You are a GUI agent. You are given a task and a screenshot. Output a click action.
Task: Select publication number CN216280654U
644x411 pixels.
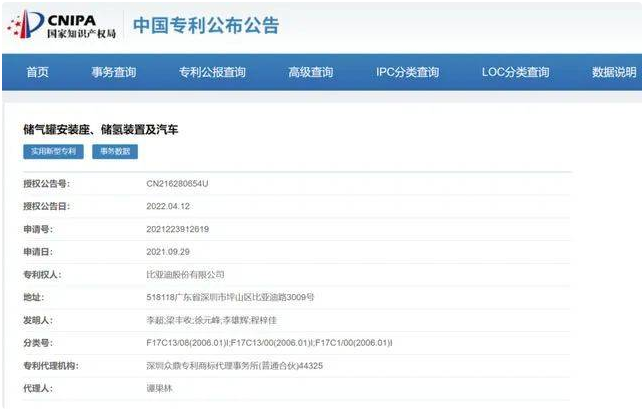pyautogui.click(x=177, y=184)
